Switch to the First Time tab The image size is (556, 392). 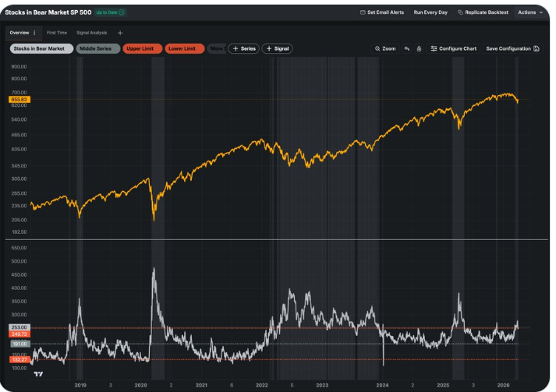tap(57, 33)
